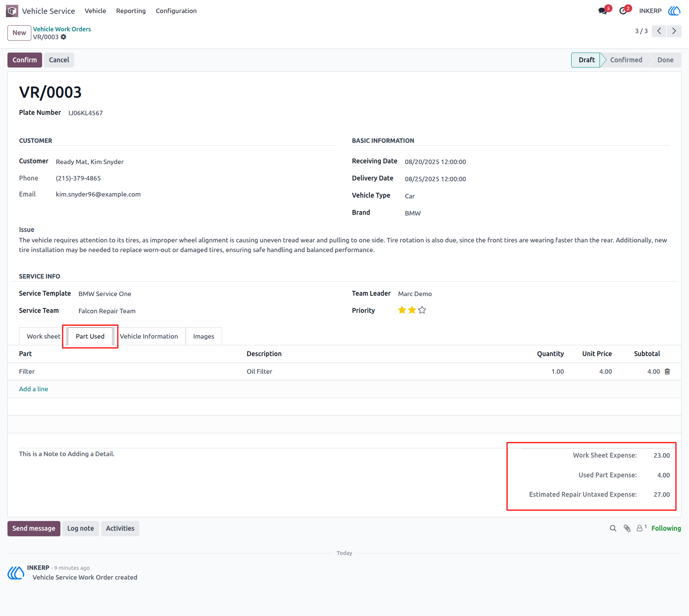Attach files using the paperclip icon
The image size is (689, 616).
pyautogui.click(x=627, y=528)
